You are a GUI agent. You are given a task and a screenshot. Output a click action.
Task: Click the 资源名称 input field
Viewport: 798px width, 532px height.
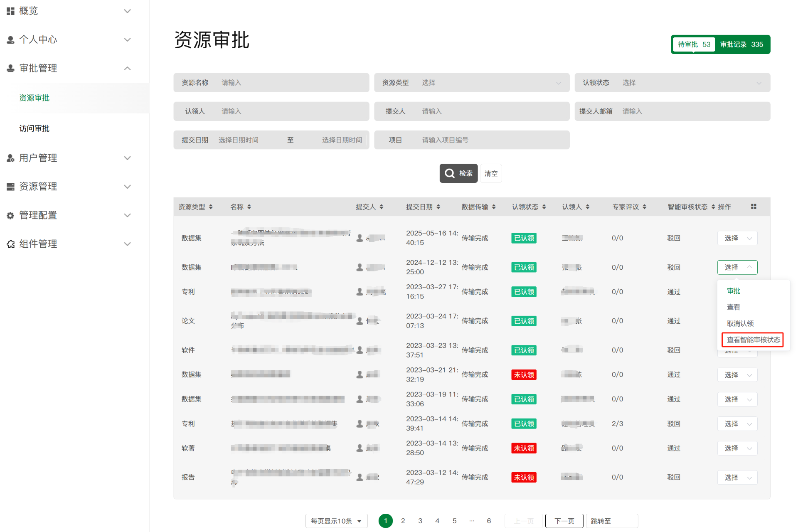291,83
